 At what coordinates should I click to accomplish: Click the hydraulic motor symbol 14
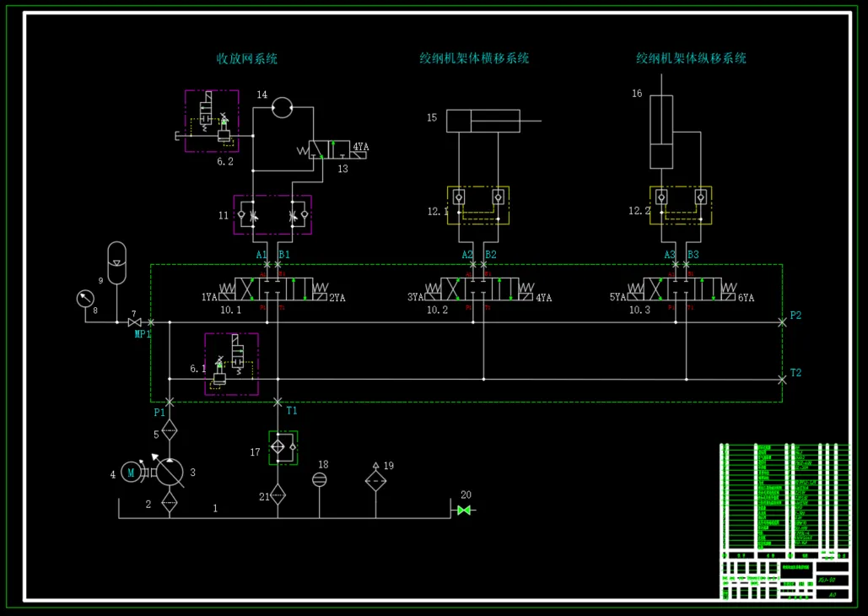pyautogui.click(x=283, y=107)
